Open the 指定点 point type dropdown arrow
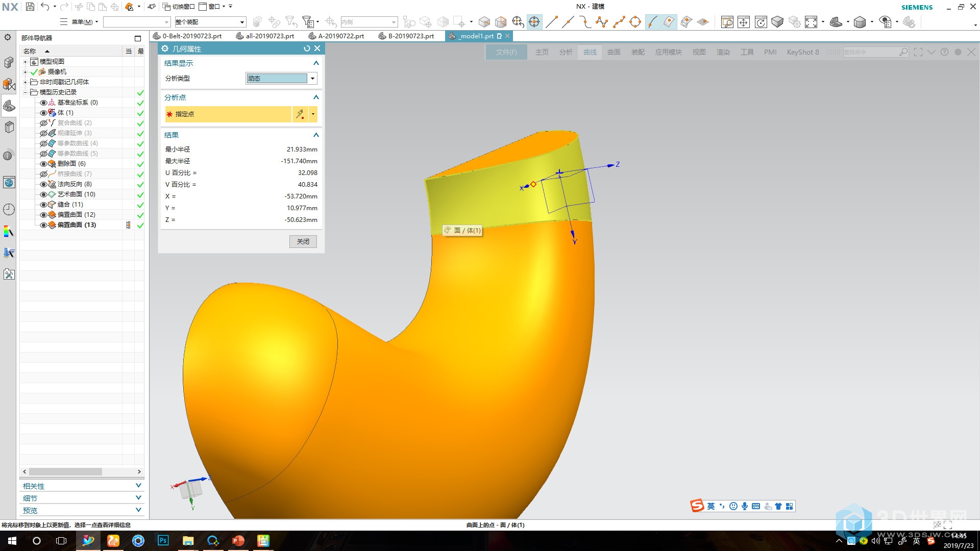Viewport: 980px width, 551px height. [x=313, y=114]
